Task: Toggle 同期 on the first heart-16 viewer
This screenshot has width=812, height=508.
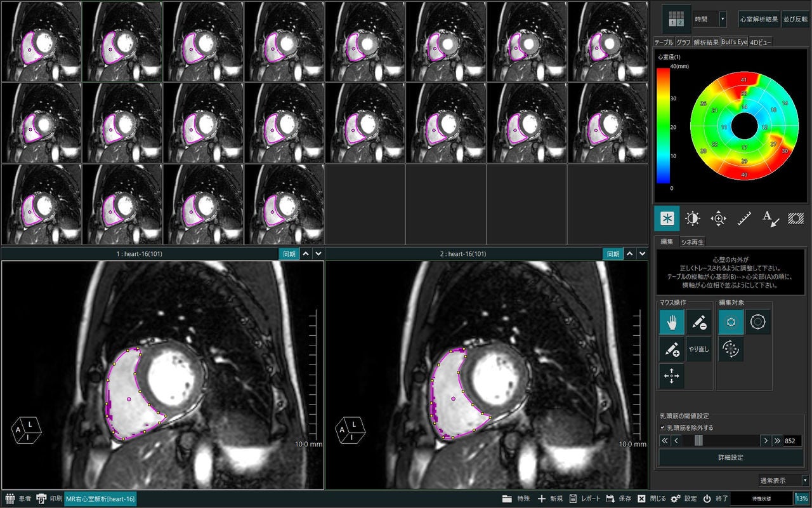Action: (289, 254)
